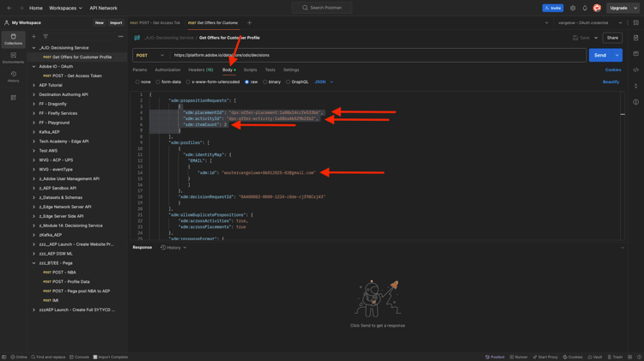Open the Vault in status bar
The height and width of the screenshot is (361, 644).
595,357
